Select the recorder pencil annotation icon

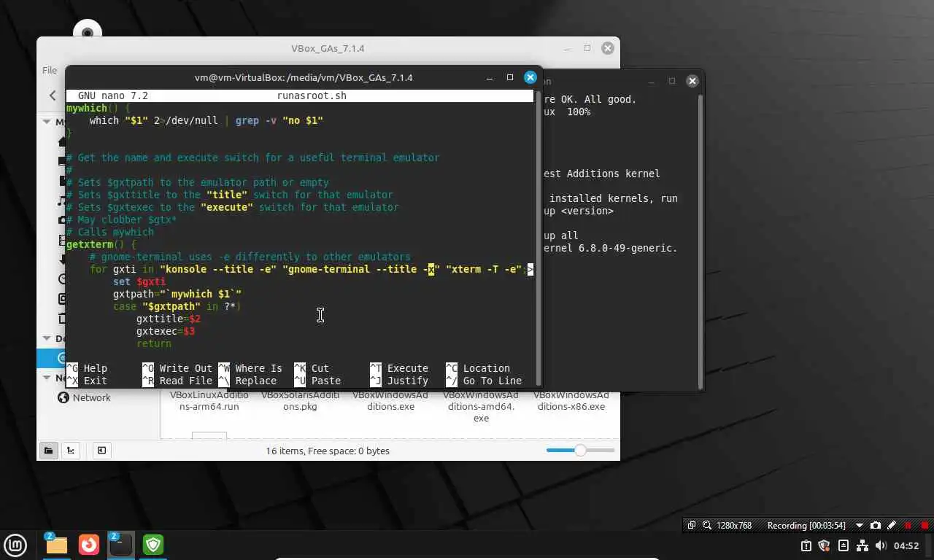coord(891,525)
